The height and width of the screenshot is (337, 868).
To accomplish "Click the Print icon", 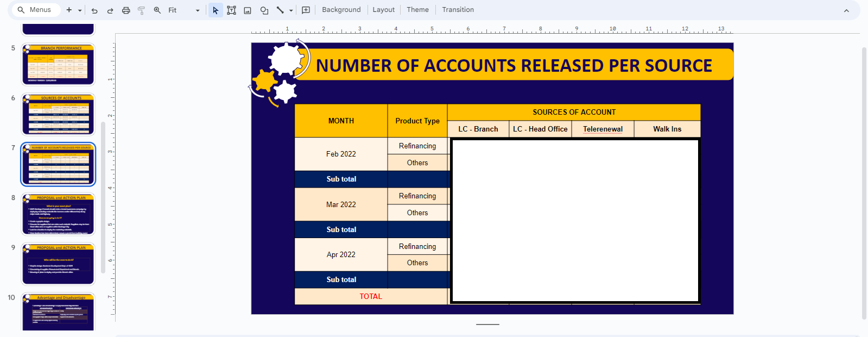I will tap(126, 10).
